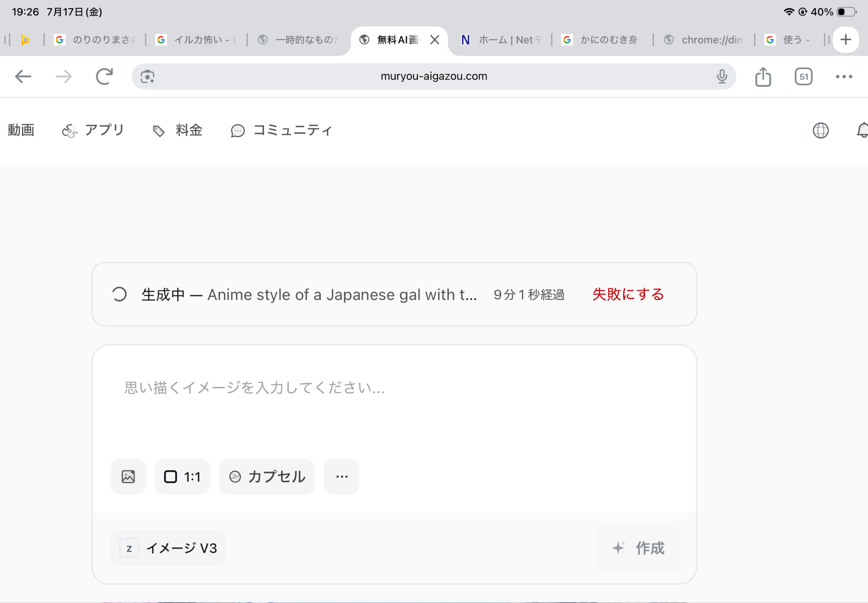Screen dimensions: 868x603
Task: Open the イメージ V3 model selector
Action: pos(168,548)
